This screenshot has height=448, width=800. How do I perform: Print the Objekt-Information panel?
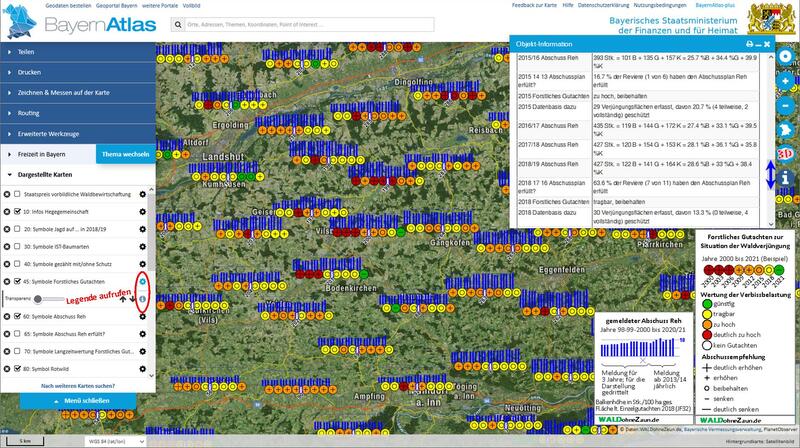coord(749,44)
